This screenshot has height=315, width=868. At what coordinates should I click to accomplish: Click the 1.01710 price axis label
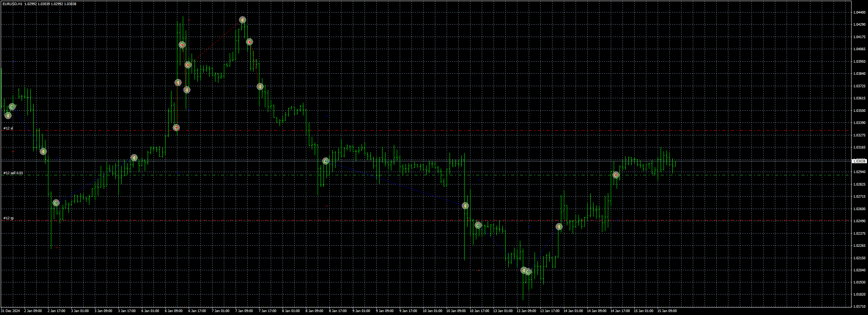pos(859,306)
